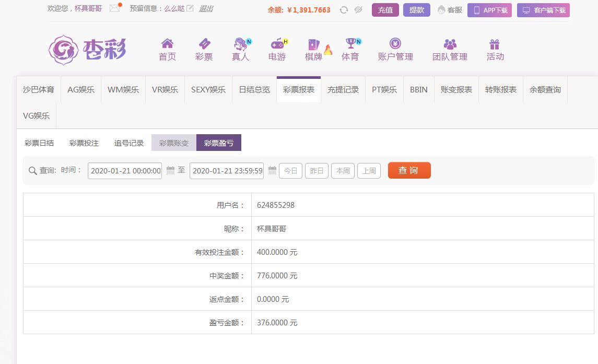Open 活动 gift box icon
Viewport: 598px width, 364px height.
click(495, 44)
